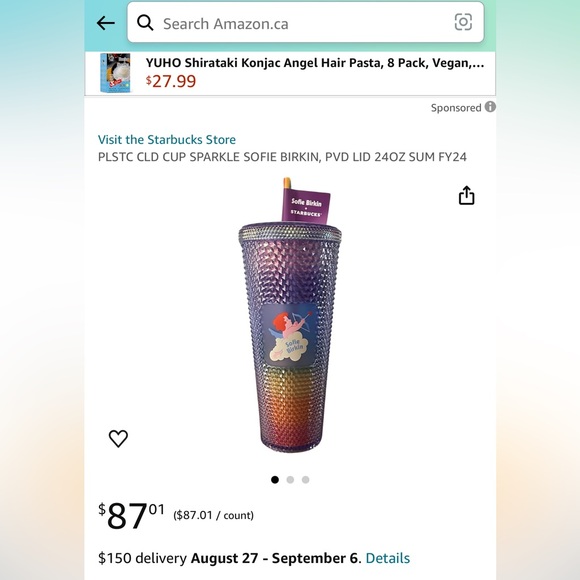The height and width of the screenshot is (580, 580).
Task: Click the Search Amazon.ca field
Action: pos(306,22)
